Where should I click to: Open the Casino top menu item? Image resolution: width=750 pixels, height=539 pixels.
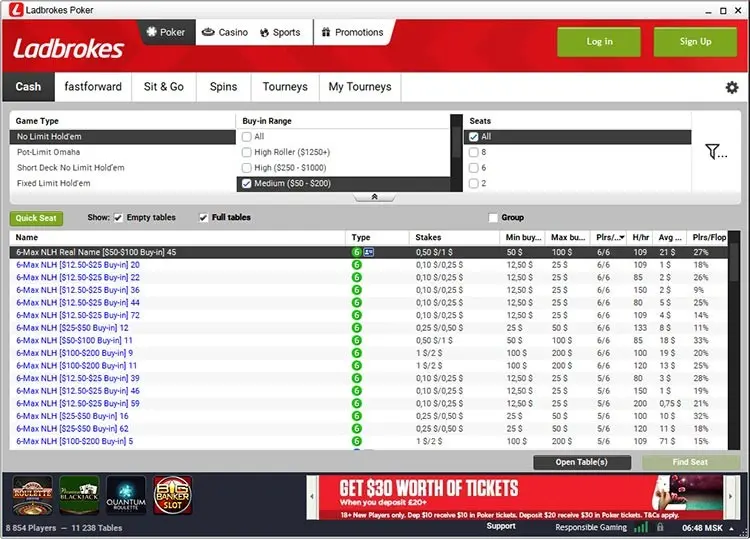[224, 32]
